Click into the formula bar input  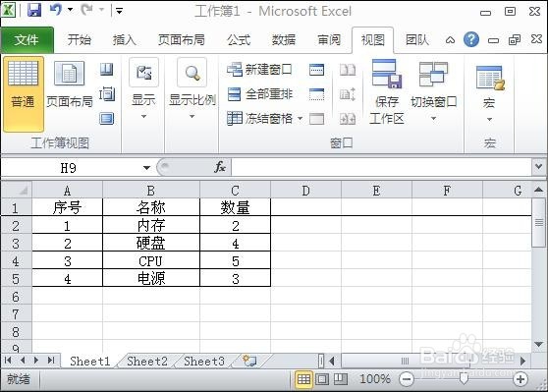pyautogui.click(x=382, y=167)
